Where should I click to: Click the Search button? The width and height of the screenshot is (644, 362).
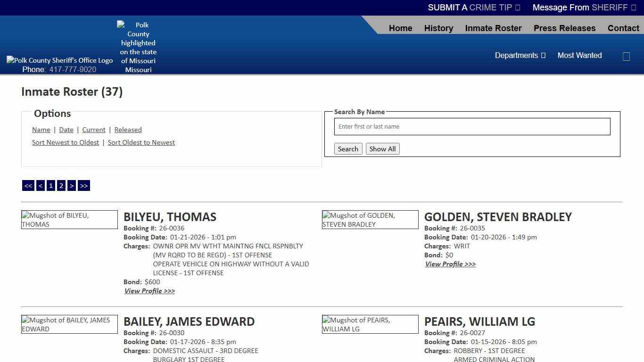point(348,148)
